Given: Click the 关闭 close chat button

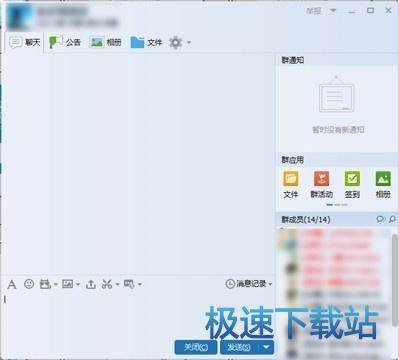Looking at the screenshot, I should [196, 347].
